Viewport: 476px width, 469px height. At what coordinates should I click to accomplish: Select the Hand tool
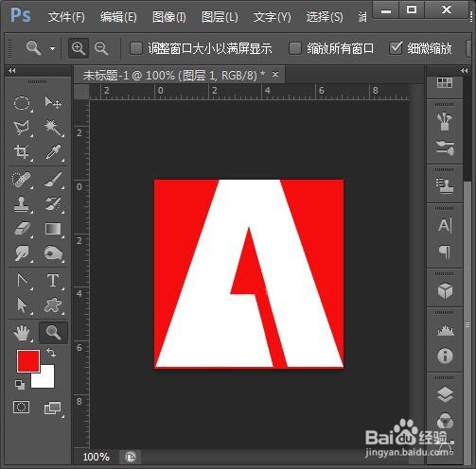(x=22, y=333)
